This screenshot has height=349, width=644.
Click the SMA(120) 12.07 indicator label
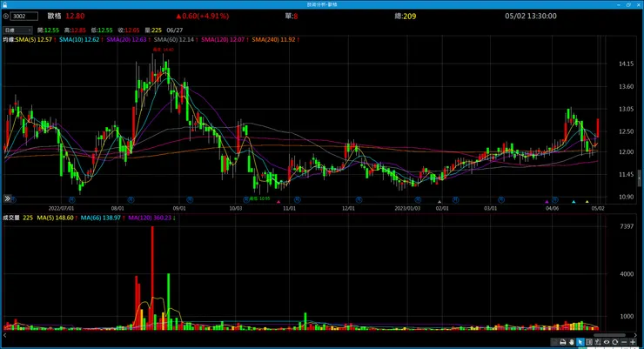[223, 39]
